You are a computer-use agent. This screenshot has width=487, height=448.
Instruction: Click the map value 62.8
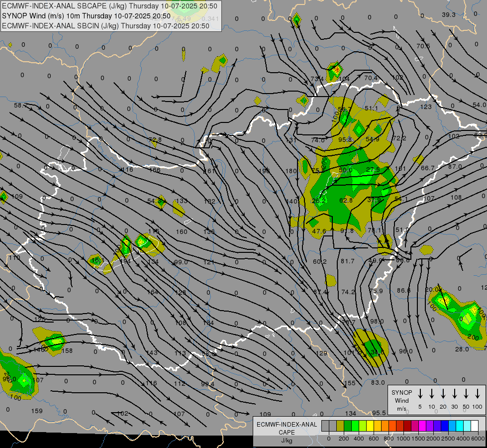(346, 200)
